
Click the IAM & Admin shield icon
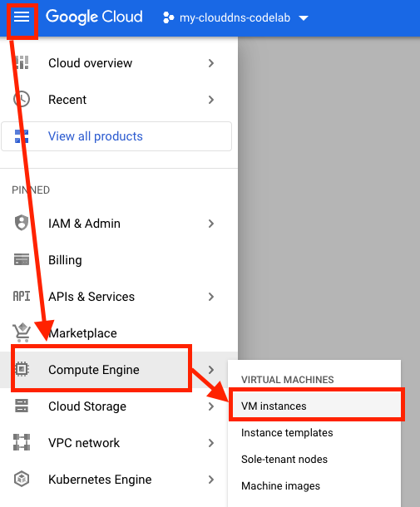tap(22, 223)
